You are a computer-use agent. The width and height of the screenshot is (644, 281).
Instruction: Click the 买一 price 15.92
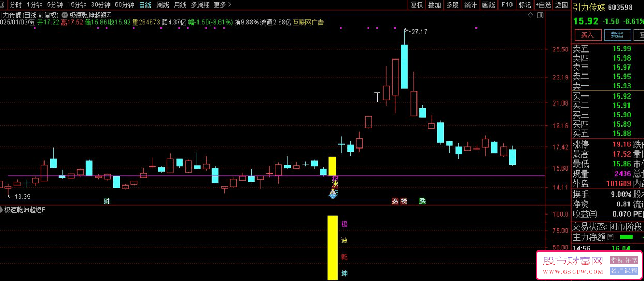pos(621,97)
